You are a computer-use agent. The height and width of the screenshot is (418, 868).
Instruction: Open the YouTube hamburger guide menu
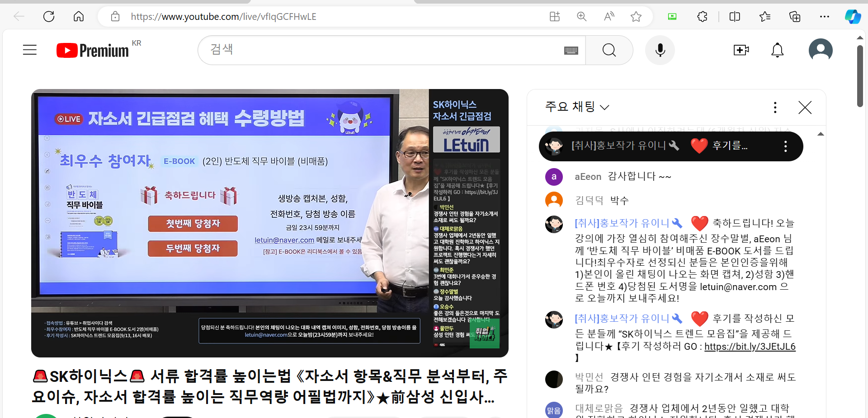coord(30,50)
